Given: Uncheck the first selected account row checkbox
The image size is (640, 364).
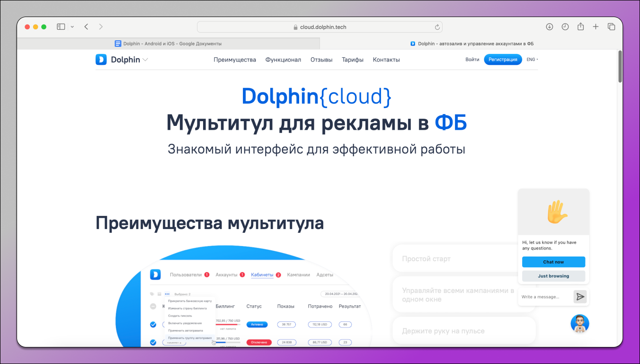Looking at the screenshot, I should 152,324.
